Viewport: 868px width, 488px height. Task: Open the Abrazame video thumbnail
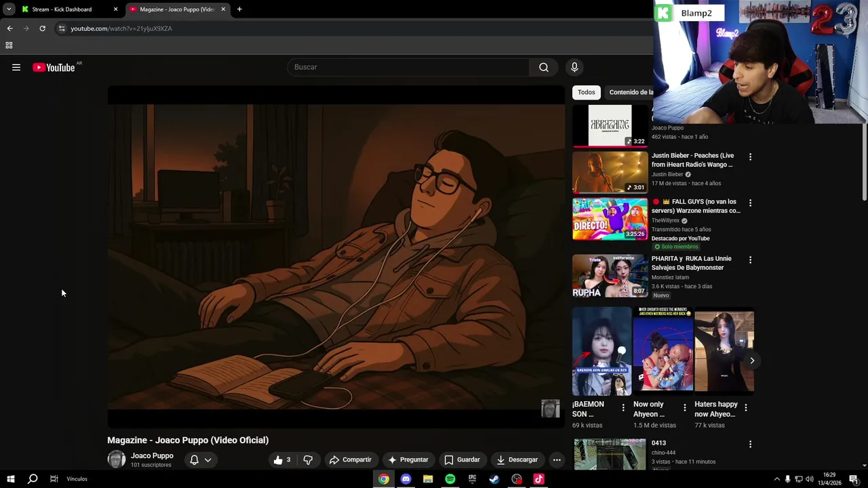[x=610, y=125]
